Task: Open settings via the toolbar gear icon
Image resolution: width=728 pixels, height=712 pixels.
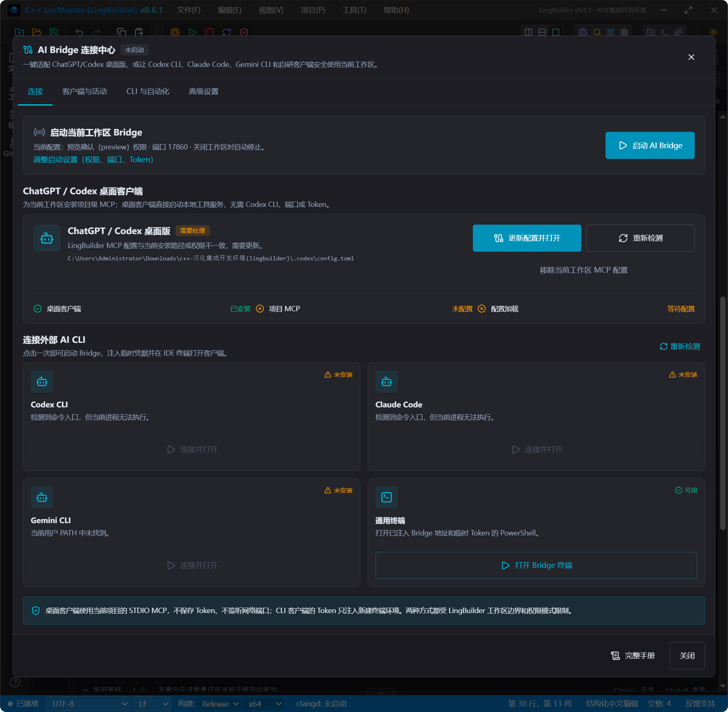Action: (x=624, y=32)
